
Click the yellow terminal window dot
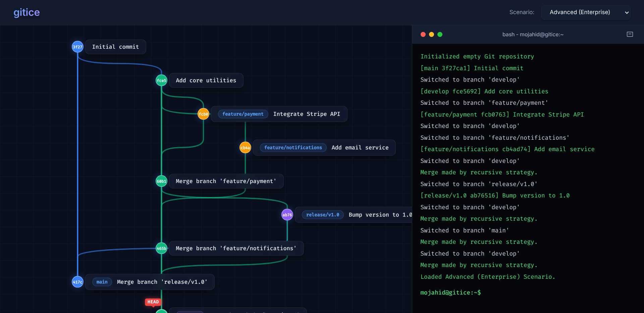point(431,34)
